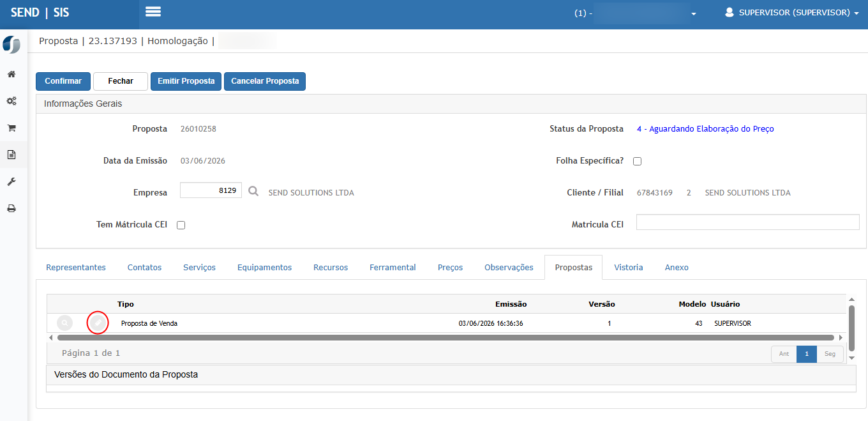Click the view magnifier icon in Proposta de Venda row
The width and height of the screenshot is (868, 421).
[x=64, y=323]
